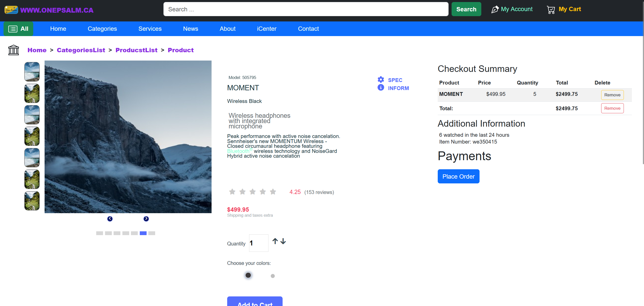Decrease quantity with down arrow
The height and width of the screenshot is (306, 644).
pos(283,241)
